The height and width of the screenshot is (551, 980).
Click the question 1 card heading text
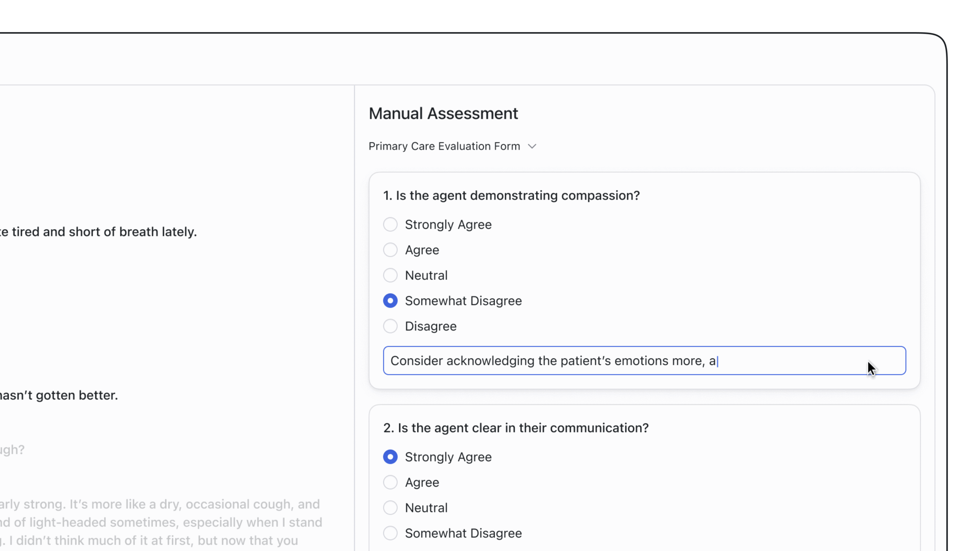tap(511, 195)
